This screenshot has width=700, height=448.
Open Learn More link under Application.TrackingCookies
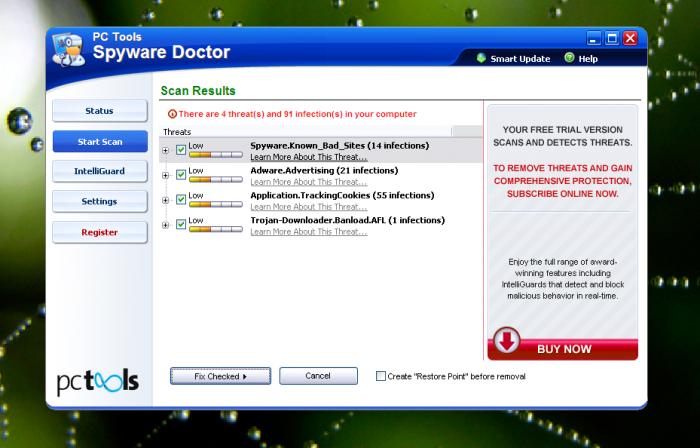tap(308, 207)
